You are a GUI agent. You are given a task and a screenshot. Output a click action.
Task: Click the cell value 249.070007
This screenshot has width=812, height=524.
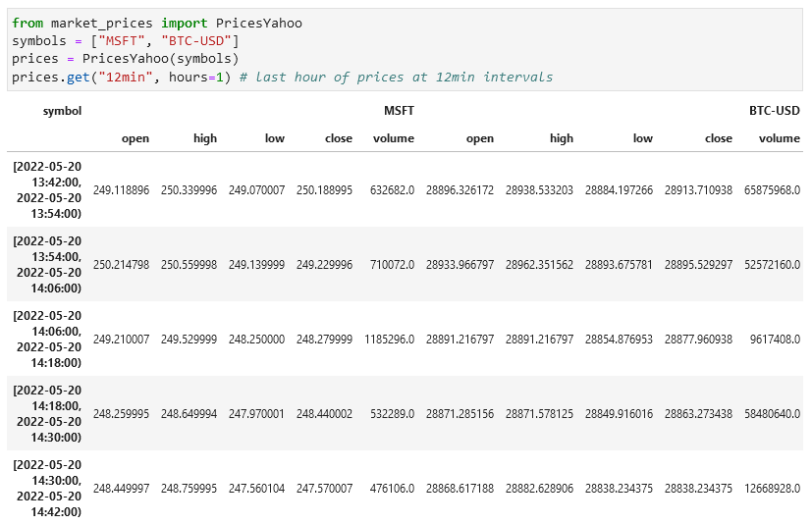tap(257, 190)
